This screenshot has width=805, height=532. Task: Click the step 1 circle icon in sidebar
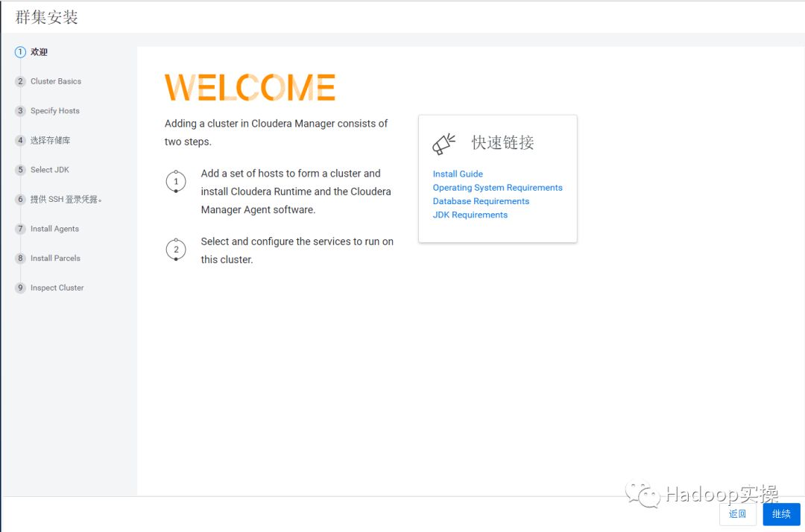(x=20, y=52)
